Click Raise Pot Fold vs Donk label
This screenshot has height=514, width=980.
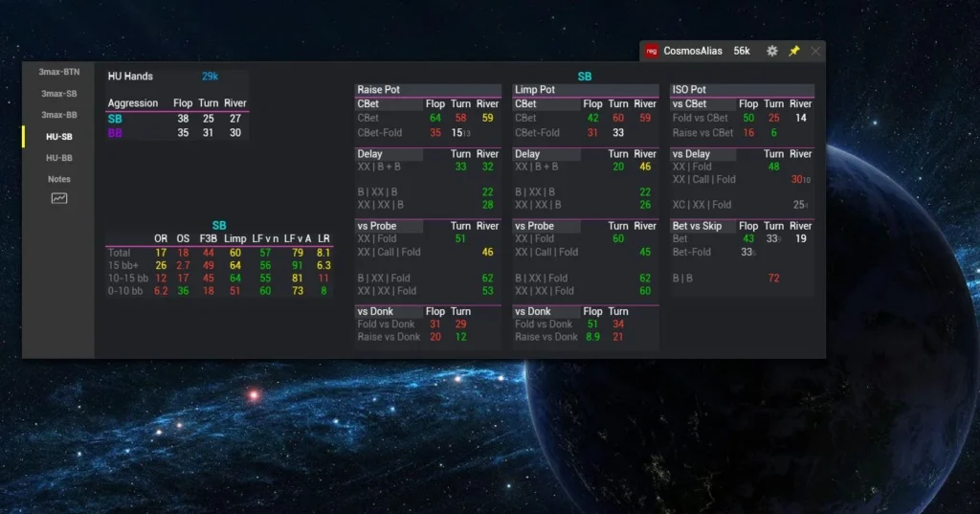pyautogui.click(x=386, y=324)
